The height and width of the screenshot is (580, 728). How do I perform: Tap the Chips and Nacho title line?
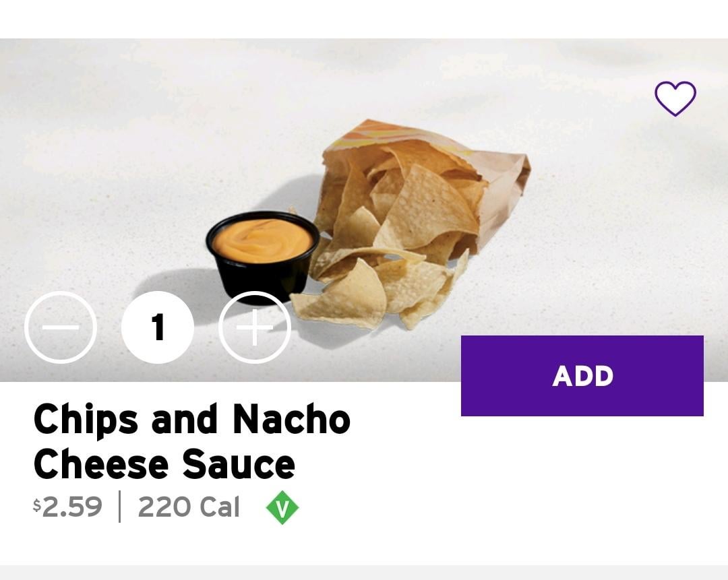(x=191, y=420)
